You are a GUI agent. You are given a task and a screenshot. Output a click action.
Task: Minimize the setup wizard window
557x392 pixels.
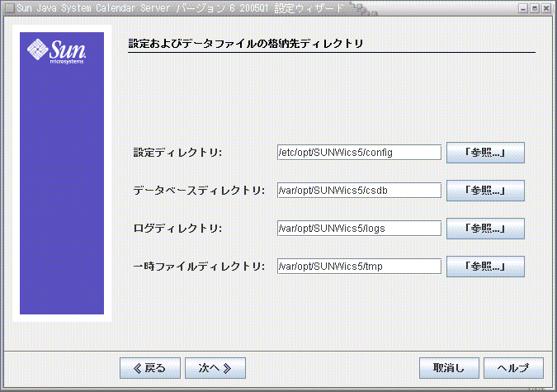(x=523, y=8)
